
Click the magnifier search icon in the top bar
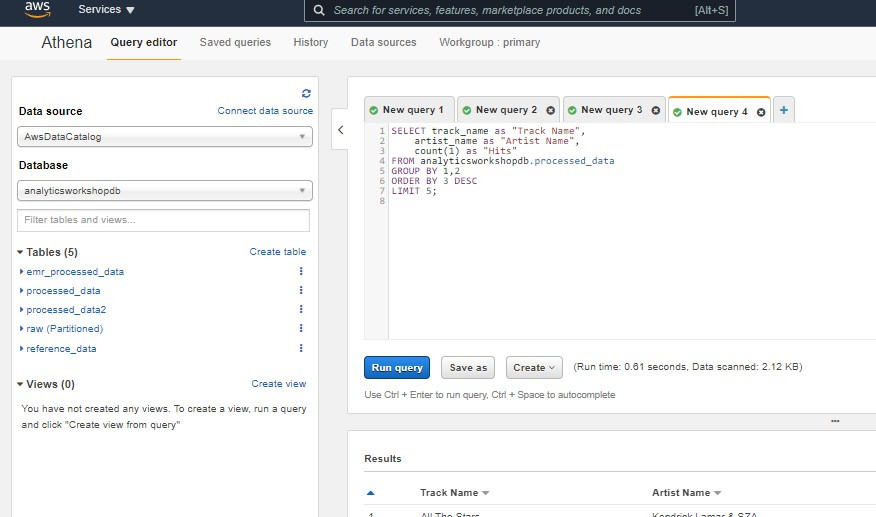tap(319, 10)
